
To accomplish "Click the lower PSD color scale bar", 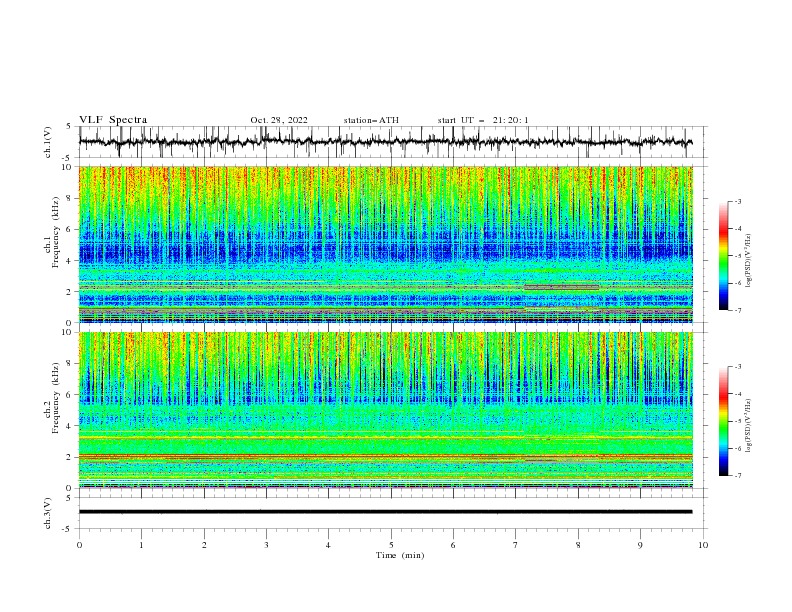I will click(x=724, y=421).
